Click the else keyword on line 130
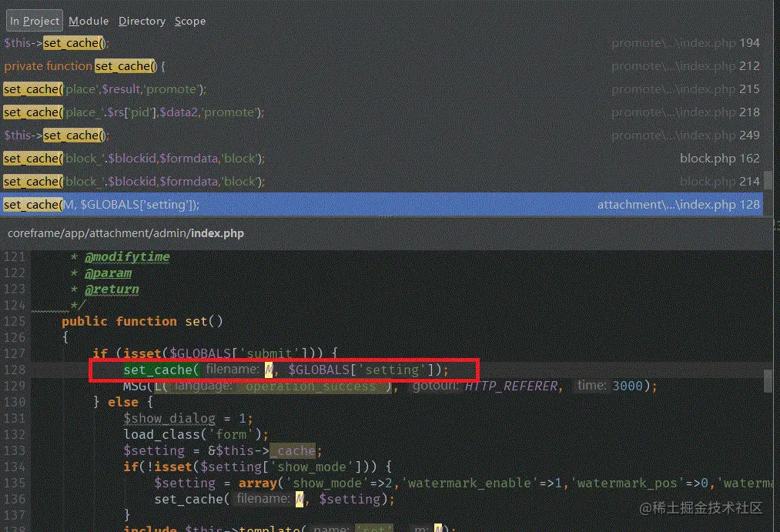The height and width of the screenshot is (532, 780). [x=123, y=402]
